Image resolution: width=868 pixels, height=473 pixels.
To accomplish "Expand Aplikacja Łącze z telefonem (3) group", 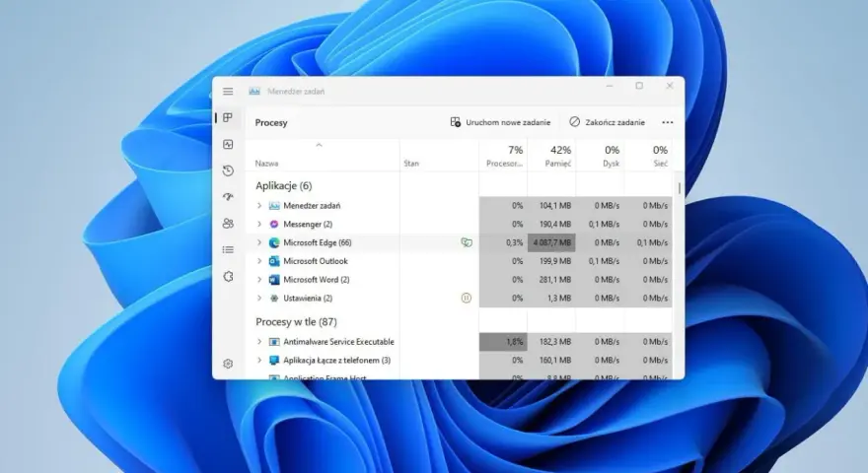I will 259,360.
